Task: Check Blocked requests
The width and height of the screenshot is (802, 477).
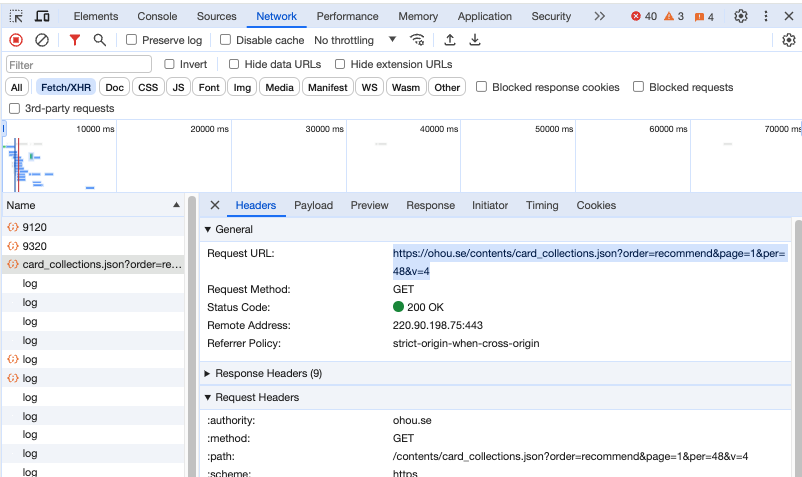Action: point(638,87)
